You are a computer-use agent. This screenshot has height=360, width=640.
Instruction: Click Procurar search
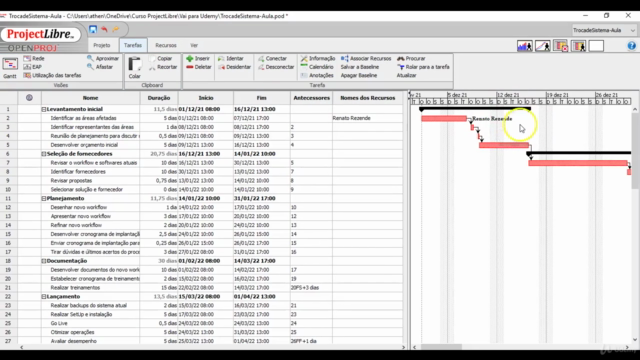click(x=411, y=58)
